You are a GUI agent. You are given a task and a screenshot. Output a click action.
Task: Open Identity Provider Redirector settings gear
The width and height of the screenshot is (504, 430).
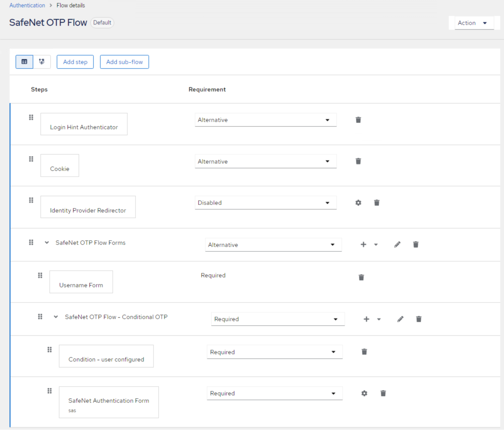click(x=358, y=203)
